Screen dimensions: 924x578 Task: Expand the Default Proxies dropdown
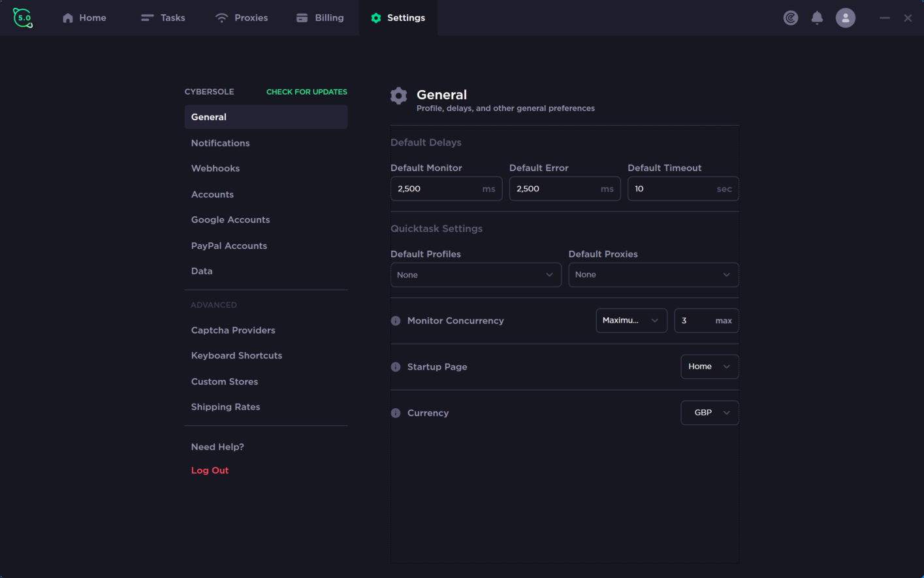coord(654,275)
